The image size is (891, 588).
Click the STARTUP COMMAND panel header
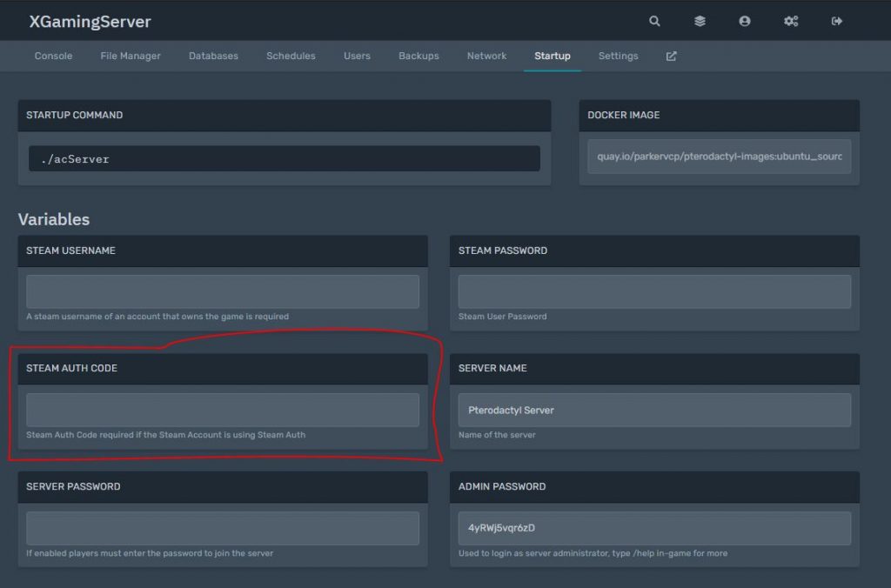[285, 116]
